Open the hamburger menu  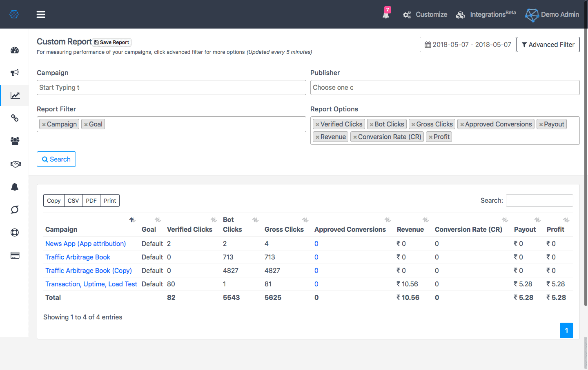41,15
